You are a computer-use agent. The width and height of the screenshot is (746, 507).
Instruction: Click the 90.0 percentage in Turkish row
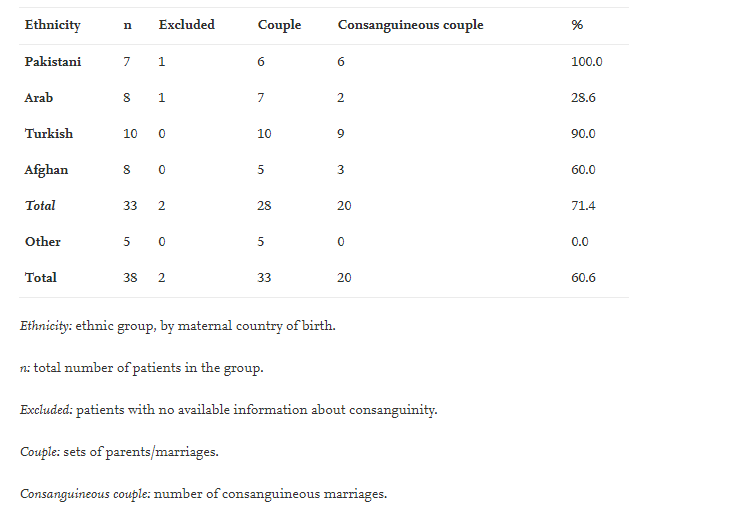coord(583,133)
